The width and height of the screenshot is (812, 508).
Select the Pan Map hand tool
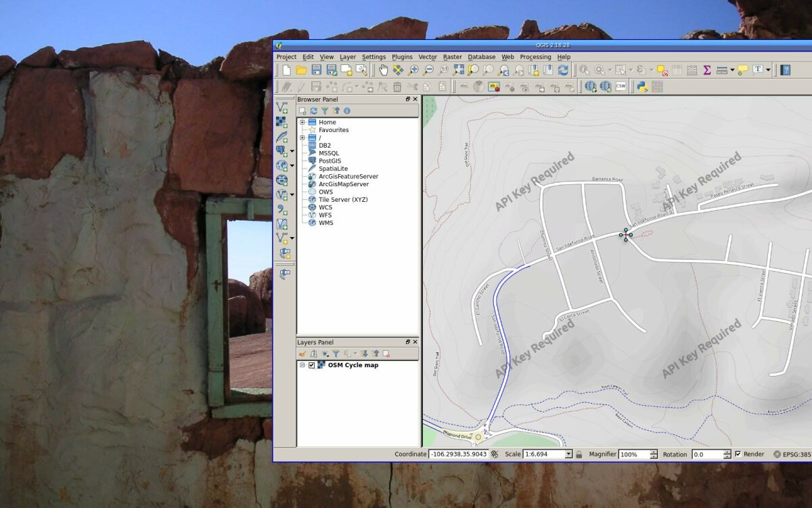[383, 70]
